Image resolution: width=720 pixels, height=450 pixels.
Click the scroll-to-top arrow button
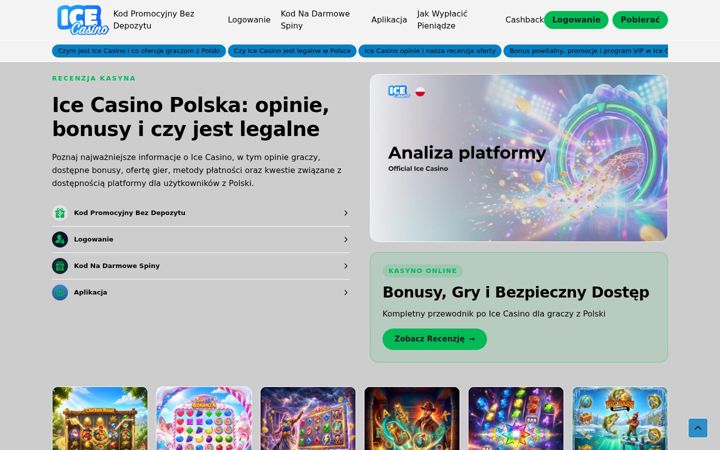[698, 428]
